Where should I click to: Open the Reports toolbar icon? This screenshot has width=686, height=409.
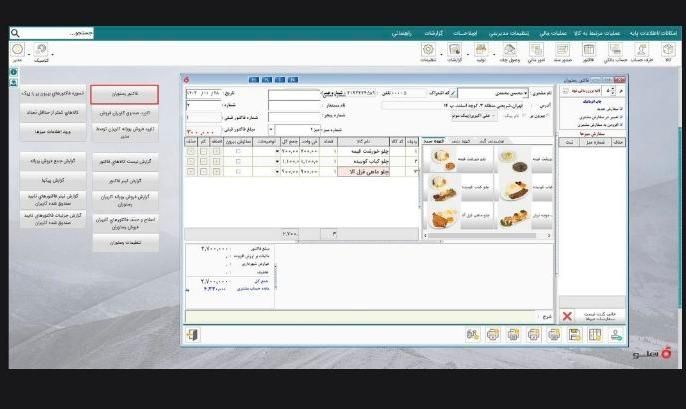[455, 50]
